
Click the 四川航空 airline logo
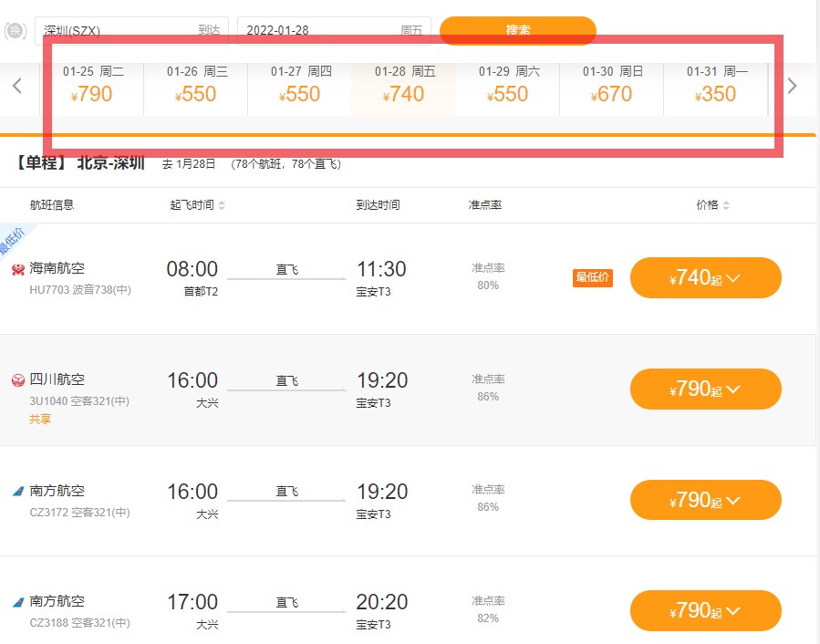click(17, 379)
